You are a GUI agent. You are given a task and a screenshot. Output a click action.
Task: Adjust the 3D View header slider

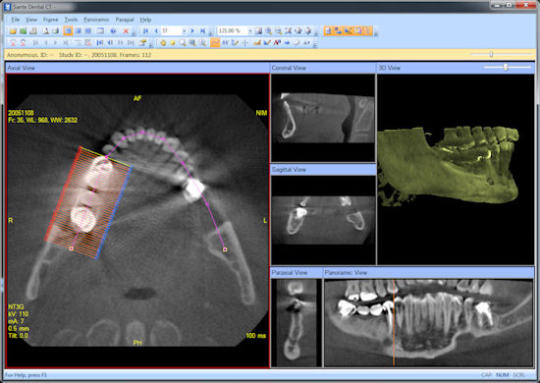pos(506,67)
